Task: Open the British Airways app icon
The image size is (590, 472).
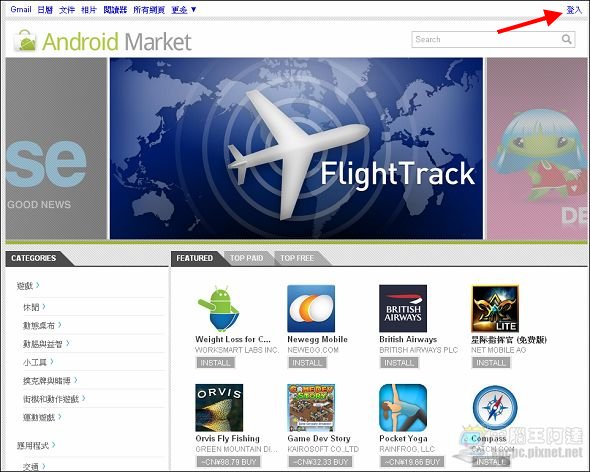Action: click(x=403, y=309)
